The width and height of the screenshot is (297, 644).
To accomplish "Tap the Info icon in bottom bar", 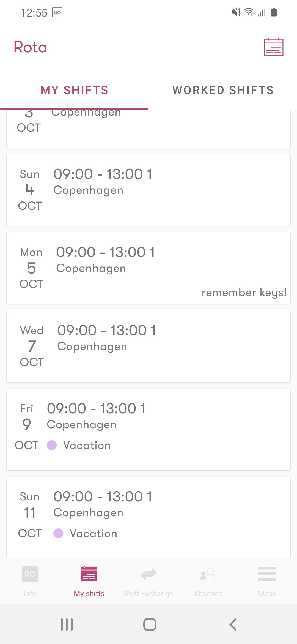I will [30, 574].
